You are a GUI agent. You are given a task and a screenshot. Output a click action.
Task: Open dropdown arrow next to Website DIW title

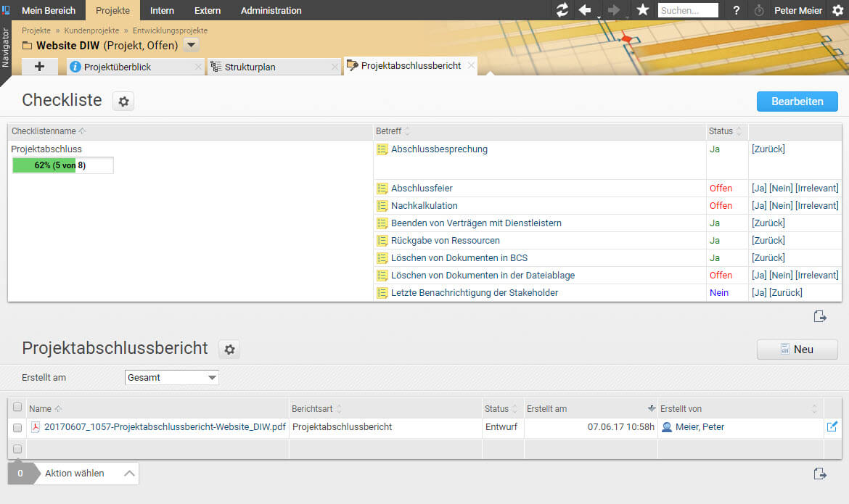coord(191,45)
